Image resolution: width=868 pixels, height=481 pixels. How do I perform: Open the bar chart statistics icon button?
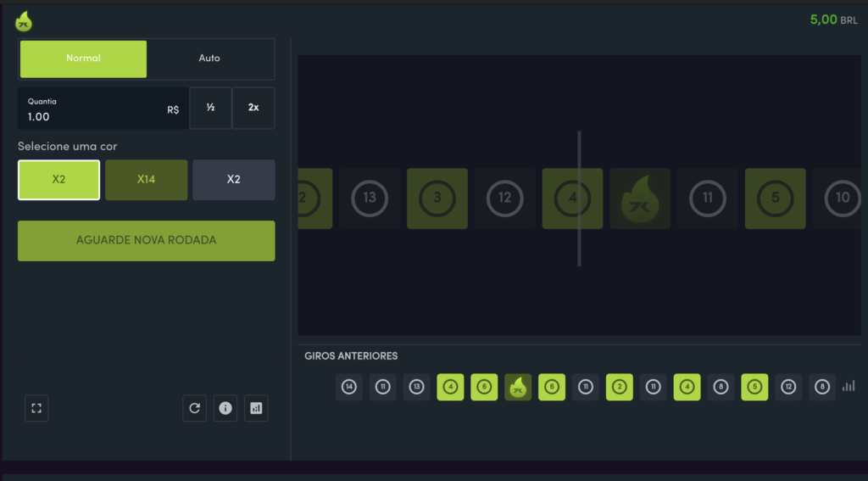point(256,408)
